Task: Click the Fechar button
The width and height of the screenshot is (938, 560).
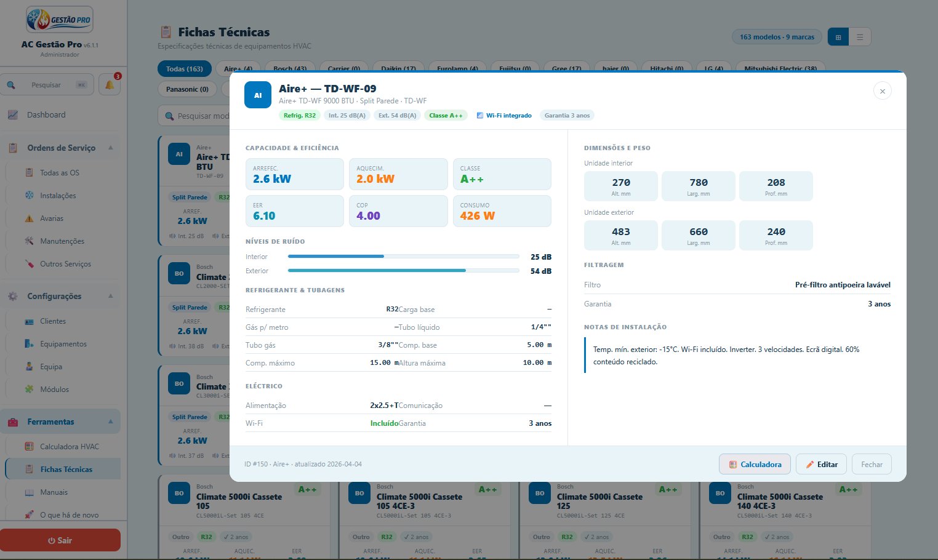Action: tap(872, 464)
